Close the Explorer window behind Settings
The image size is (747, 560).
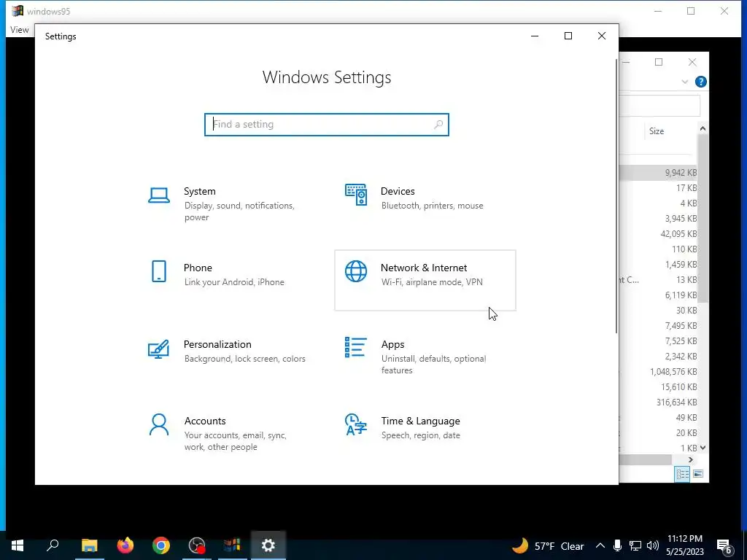point(692,62)
